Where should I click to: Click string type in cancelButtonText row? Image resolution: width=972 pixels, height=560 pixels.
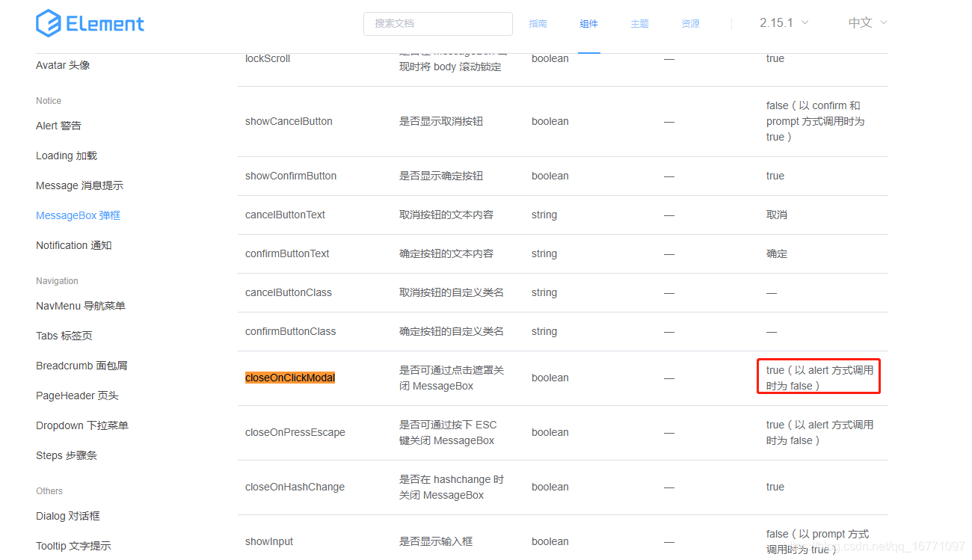pyautogui.click(x=544, y=215)
